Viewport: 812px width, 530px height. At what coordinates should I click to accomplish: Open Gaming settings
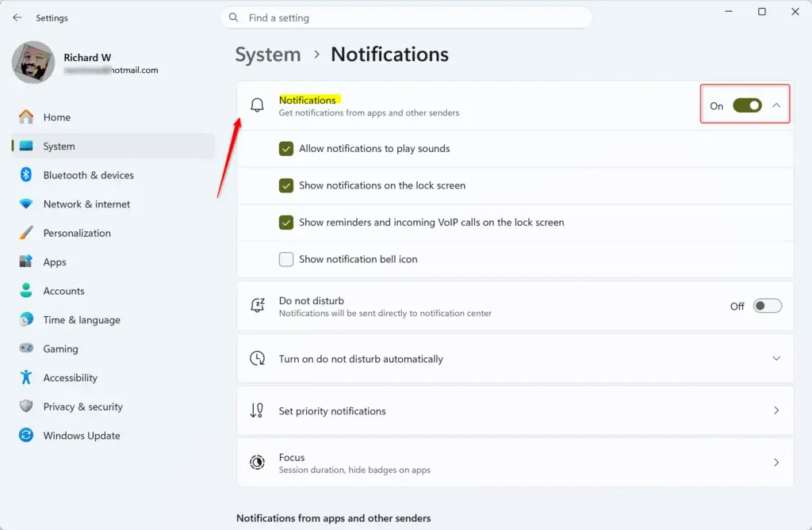click(x=113, y=349)
